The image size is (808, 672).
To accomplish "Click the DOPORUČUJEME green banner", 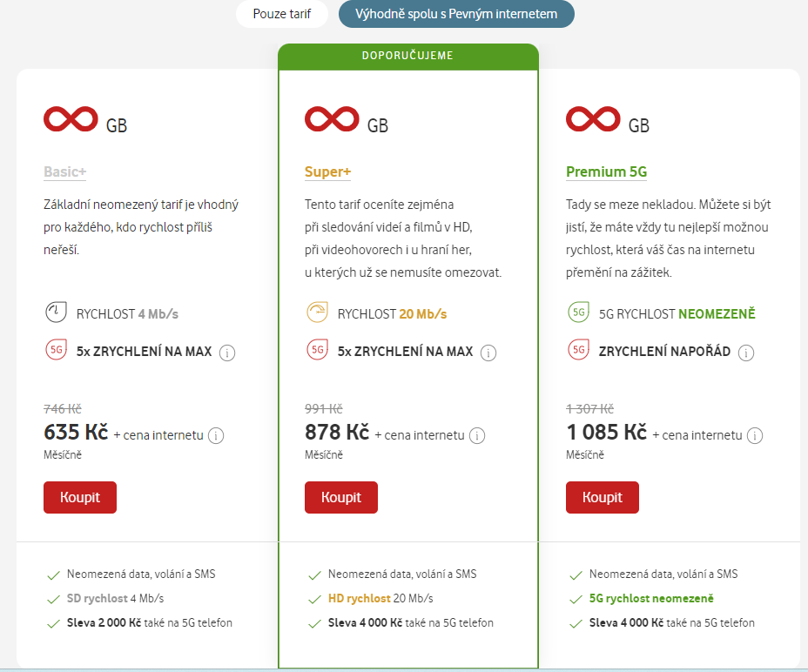I will click(408, 57).
